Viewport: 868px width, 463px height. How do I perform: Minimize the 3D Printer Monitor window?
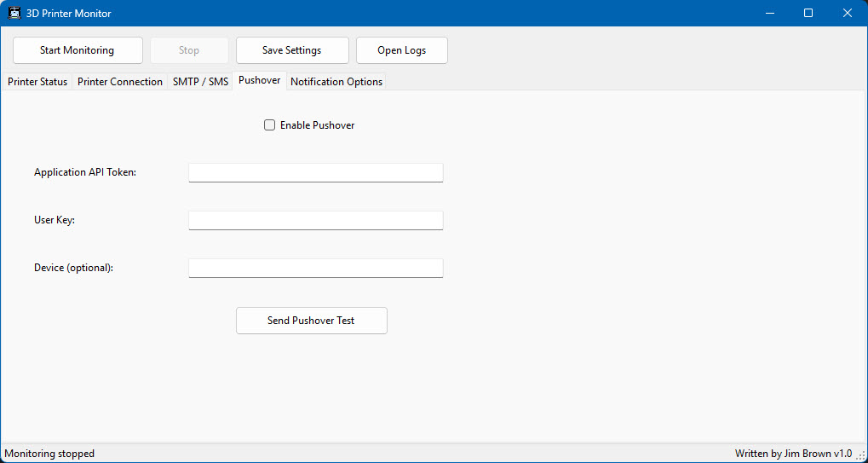click(769, 14)
